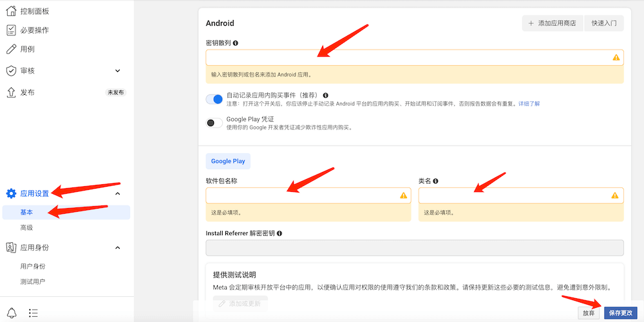Screen dimensions: 644x322
Task: Click the 添加应用商店 button
Action: pos(553,23)
